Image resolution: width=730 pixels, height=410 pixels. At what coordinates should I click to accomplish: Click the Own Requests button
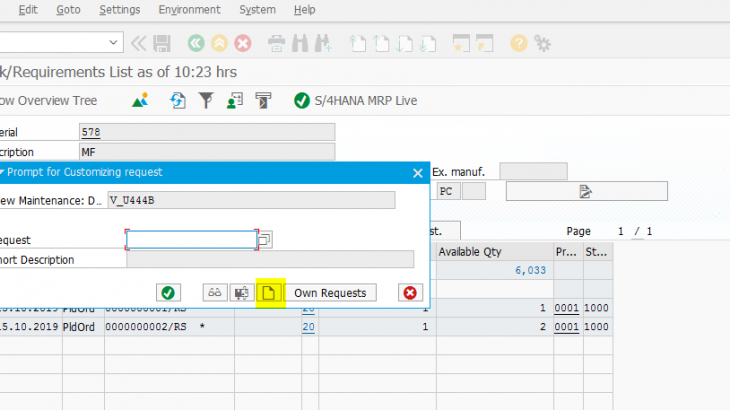pyautogui.click(x=330, y=293)
